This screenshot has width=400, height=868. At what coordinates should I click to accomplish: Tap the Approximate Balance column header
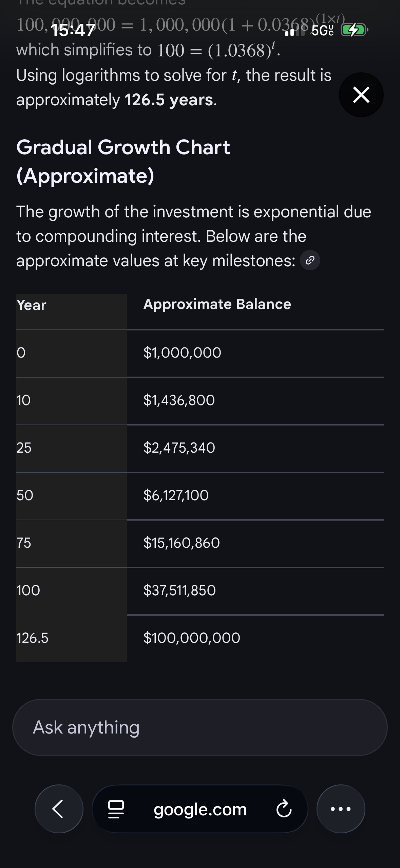[217, 304]
